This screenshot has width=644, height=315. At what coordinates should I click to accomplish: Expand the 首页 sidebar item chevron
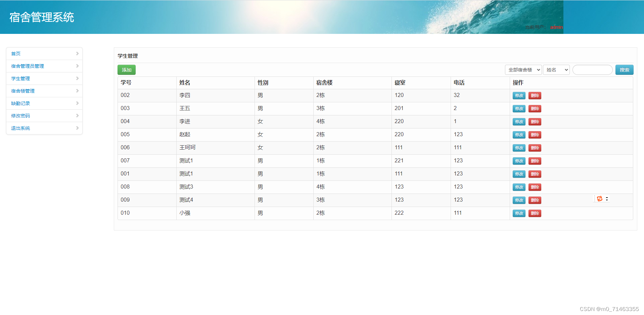coord(78,53)
